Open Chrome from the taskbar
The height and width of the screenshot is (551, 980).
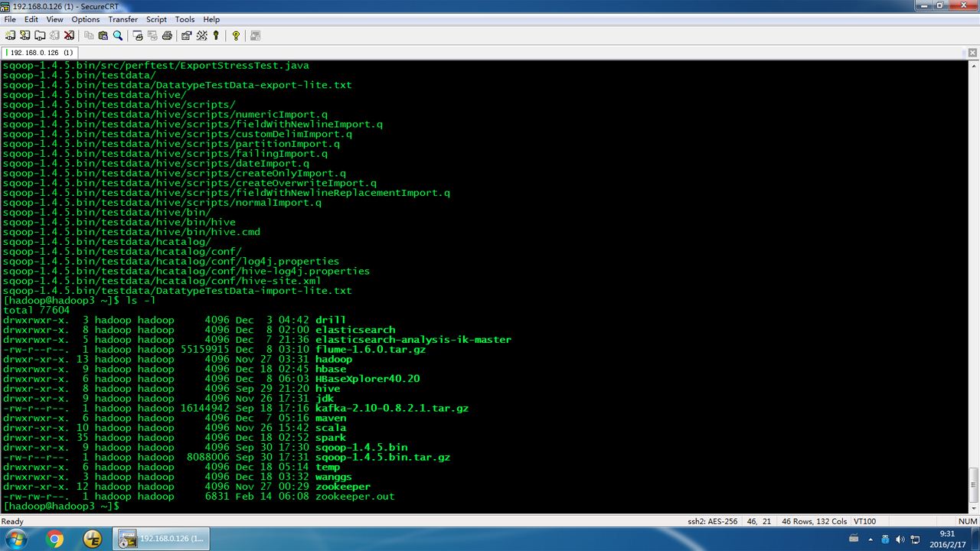point(55,539)
